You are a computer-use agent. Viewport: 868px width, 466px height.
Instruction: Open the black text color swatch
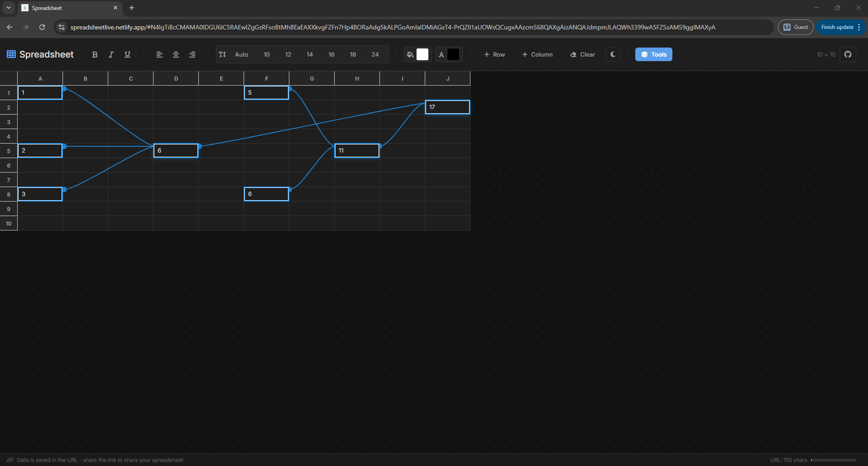(x=453, y=54)
